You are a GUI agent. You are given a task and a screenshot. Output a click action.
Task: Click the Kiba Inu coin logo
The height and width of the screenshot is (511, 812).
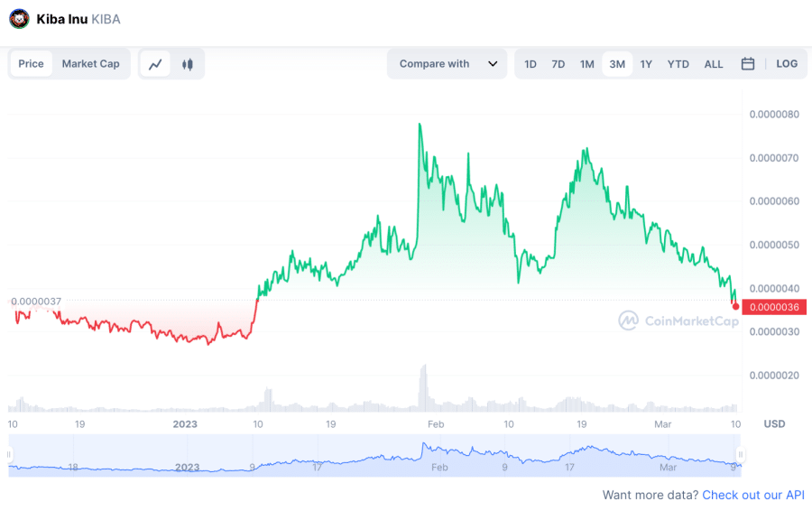click(x=19, y=19)
